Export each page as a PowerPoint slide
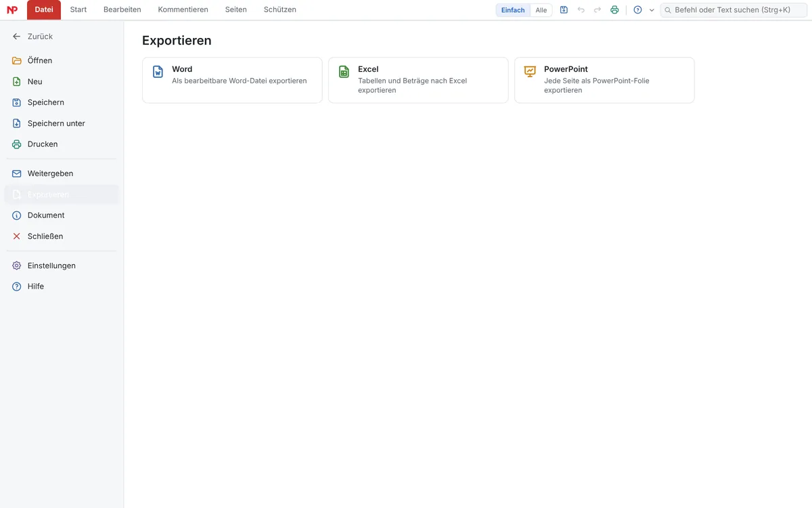 coord(604,80)
